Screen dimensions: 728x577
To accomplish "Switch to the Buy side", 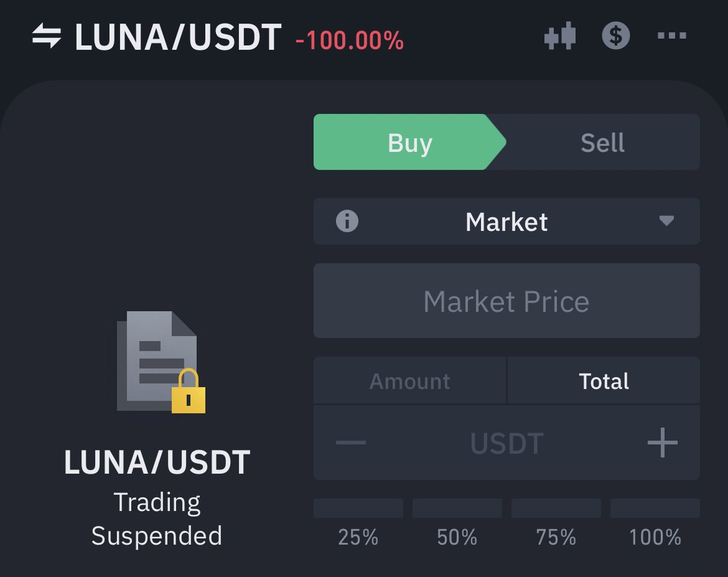I will tap(410, 142).
